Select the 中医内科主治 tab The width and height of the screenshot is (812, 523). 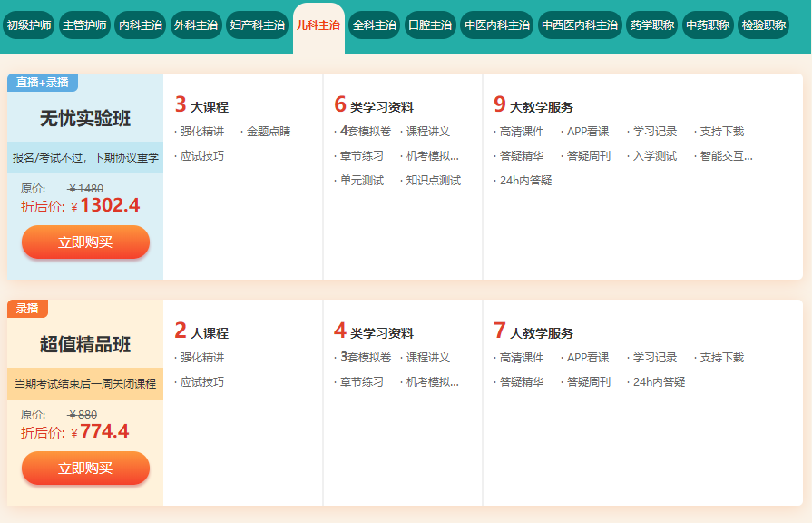[x=496, y=25]
